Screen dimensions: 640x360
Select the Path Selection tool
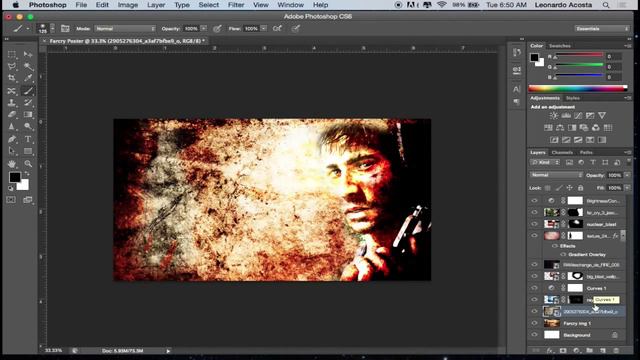[12, 151]
